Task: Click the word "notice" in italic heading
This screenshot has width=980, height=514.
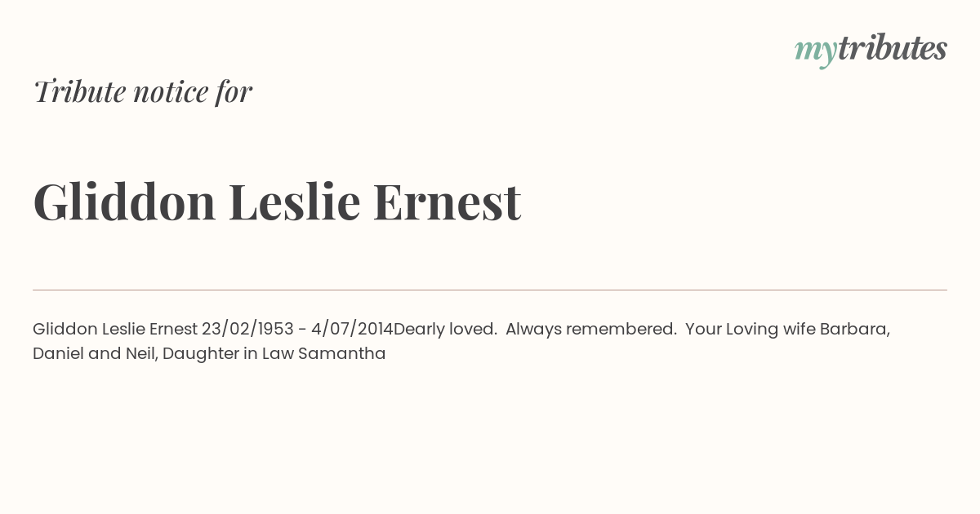Action: click(x=171, y=92)
